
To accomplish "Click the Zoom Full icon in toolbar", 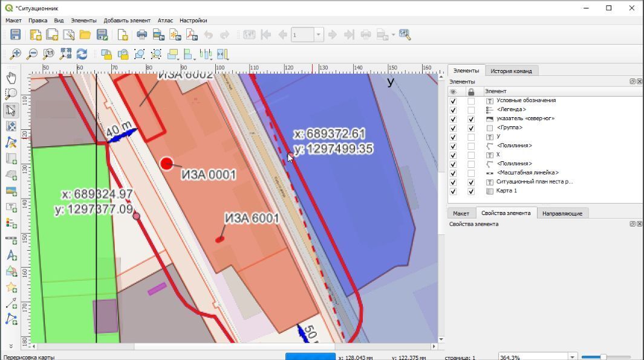I will [65, 54].
